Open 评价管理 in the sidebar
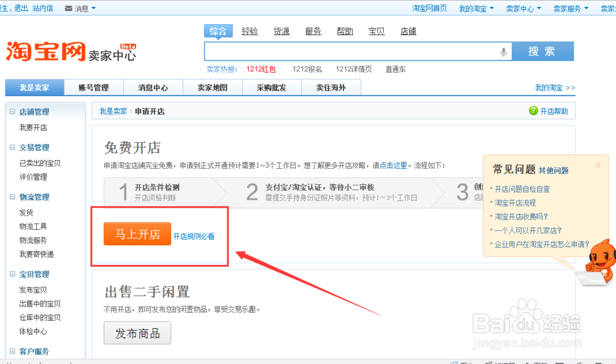Viewport: 616px width, 364px height. click(x=33, y=177)
